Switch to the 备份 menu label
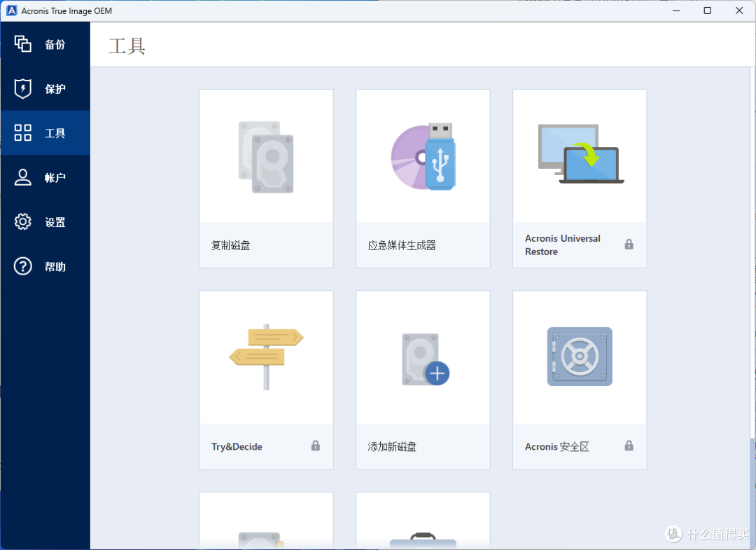756x550 pixels. tap(55, 44)
